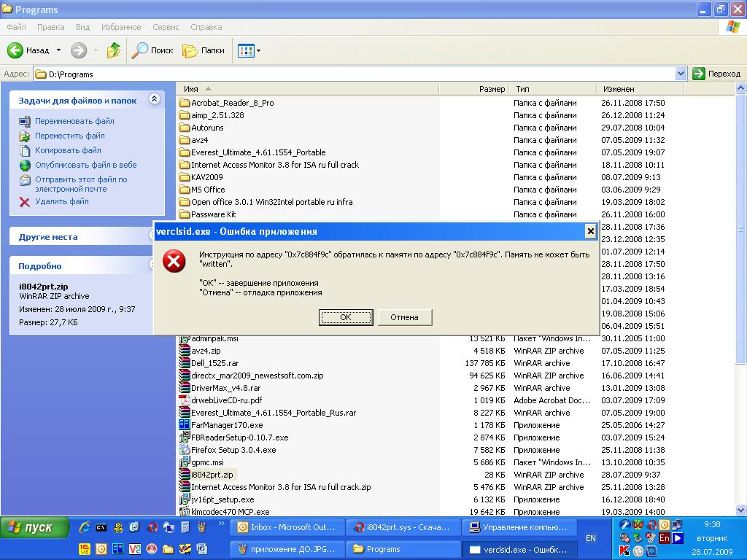Open the Избранное menu
The image size is (747, 560).
(x=121, y=27)
